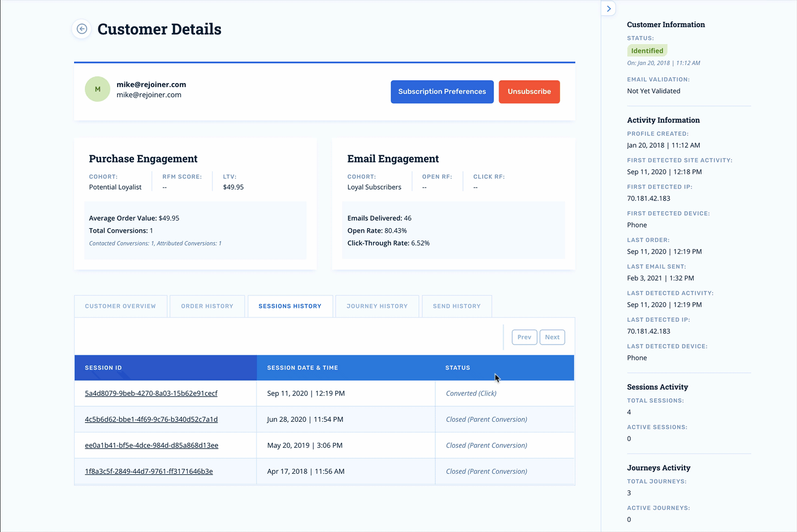
Task: Click the back arrow beside Customer Details
Action: (x=82, y=29)
